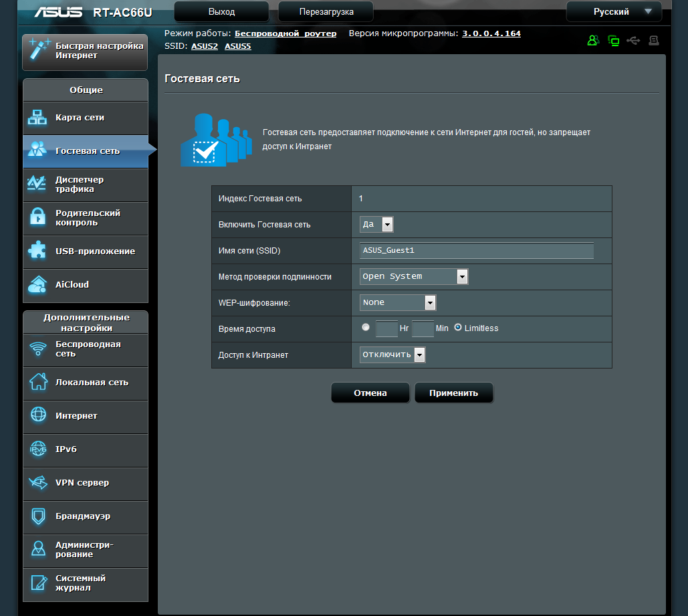
Task: Click the Min access time input field
Action: (423, 328)
